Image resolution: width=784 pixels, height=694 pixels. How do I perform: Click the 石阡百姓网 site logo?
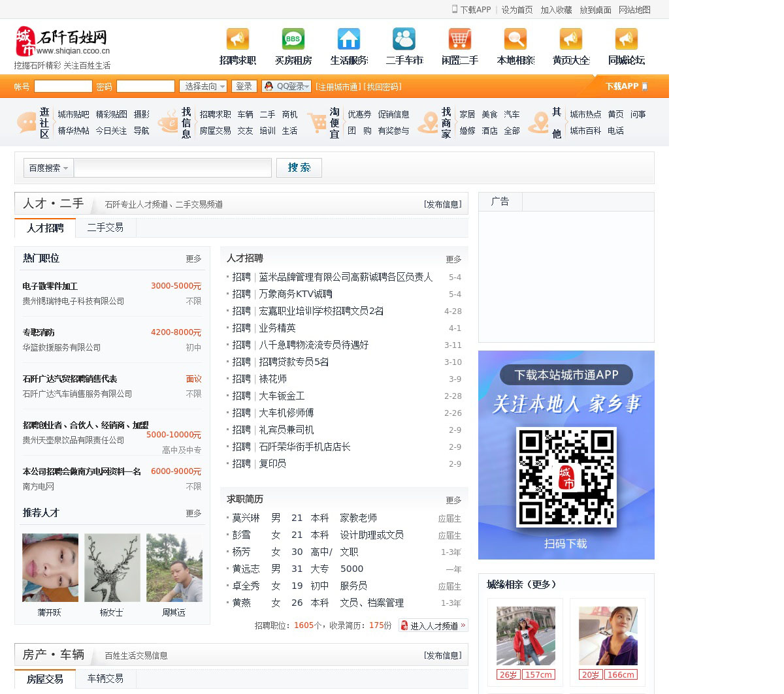click(x=63, y=41)
